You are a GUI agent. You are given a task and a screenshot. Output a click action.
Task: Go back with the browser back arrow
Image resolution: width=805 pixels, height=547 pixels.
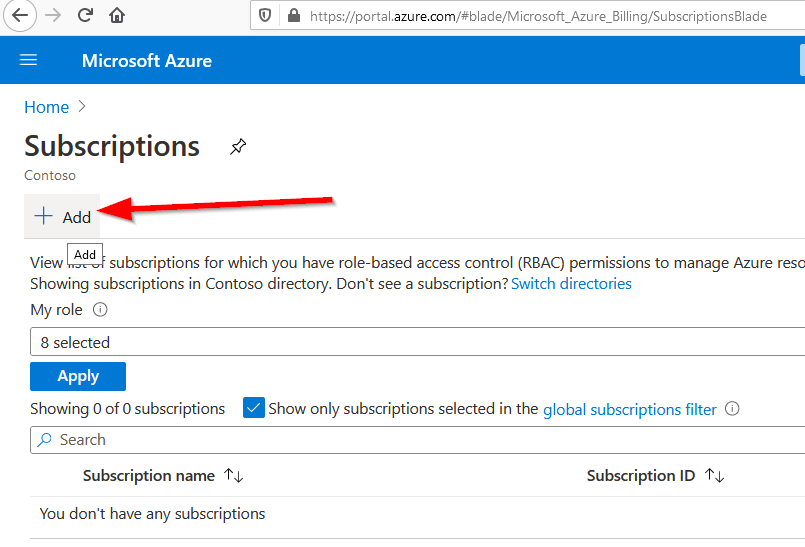[x=20, y=15]
